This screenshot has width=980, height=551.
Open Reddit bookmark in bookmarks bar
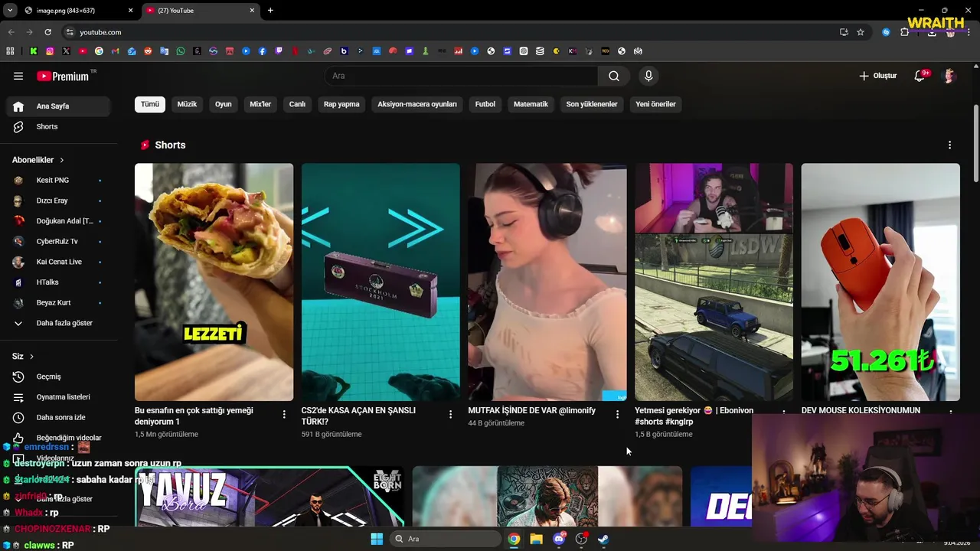point(148,51)
